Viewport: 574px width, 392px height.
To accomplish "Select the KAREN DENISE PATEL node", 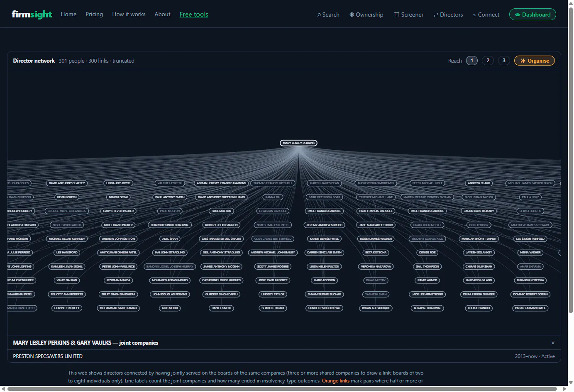I will coord(325,239).
